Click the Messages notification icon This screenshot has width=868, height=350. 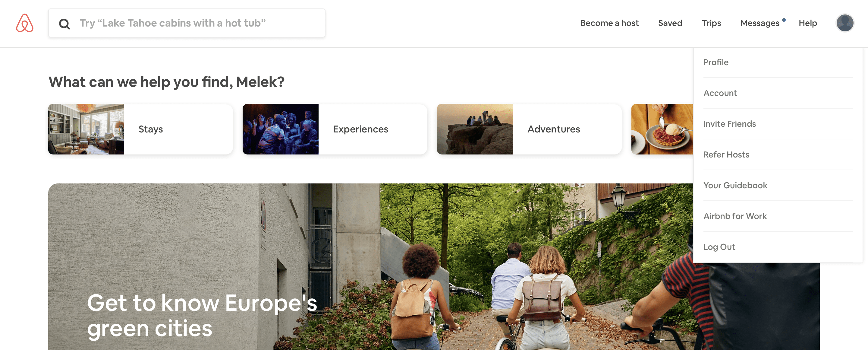[784, 19]
